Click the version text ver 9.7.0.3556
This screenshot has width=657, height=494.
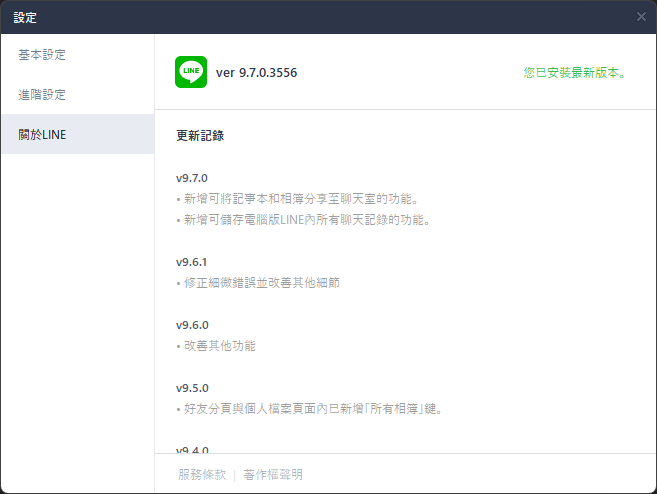[256, 72]
